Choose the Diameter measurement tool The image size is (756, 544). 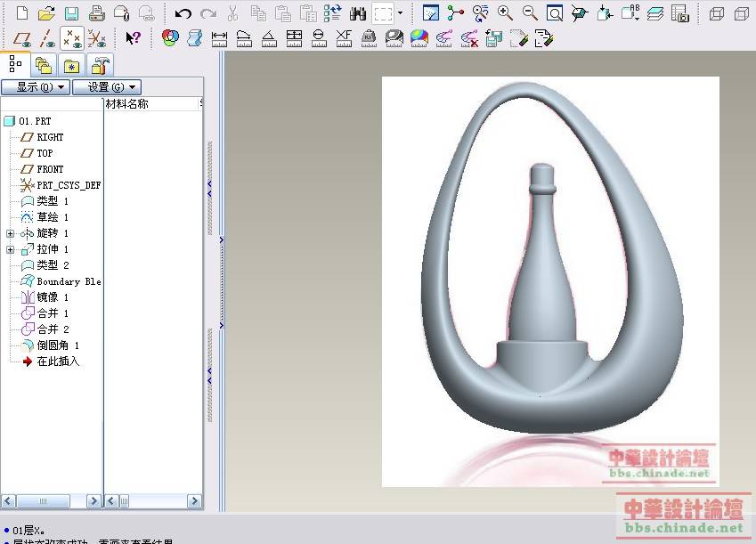point(319,38)
